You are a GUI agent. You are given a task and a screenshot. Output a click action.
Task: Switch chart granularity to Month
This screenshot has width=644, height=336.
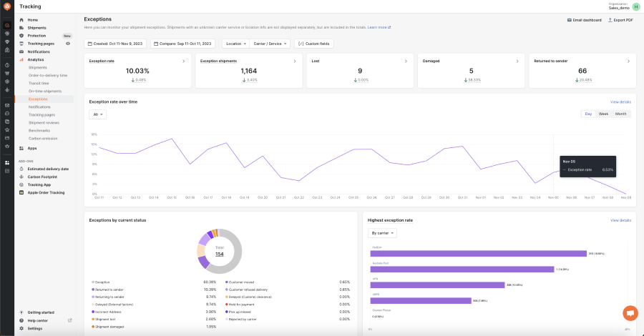[620, 114]
